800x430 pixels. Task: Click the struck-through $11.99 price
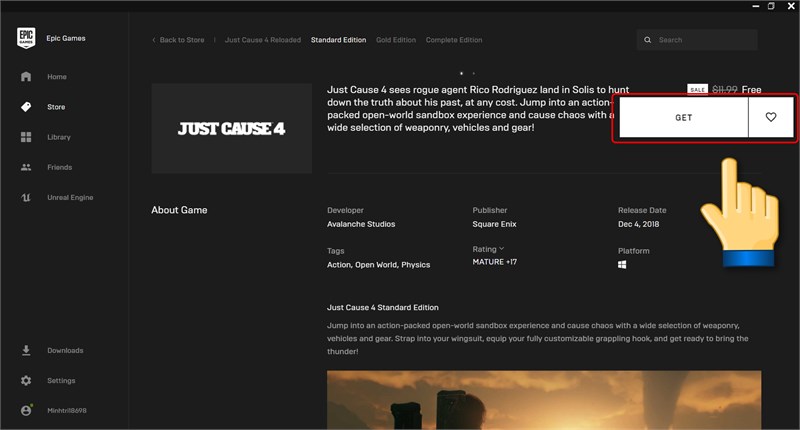[x=724, y=90]
